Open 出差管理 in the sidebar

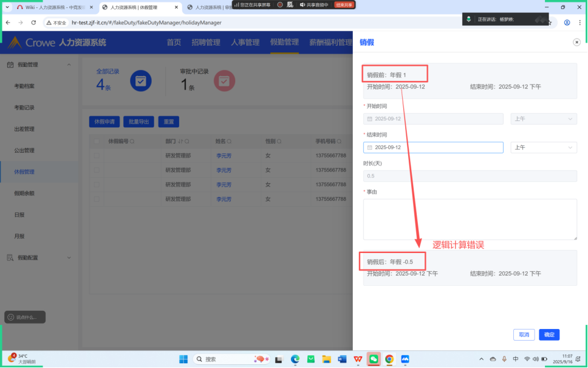pyautogui.click(x=24, y=129)
